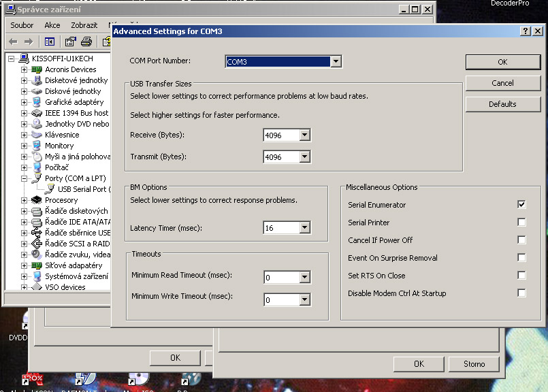Open the Zobrazit menu

point(84,25)
